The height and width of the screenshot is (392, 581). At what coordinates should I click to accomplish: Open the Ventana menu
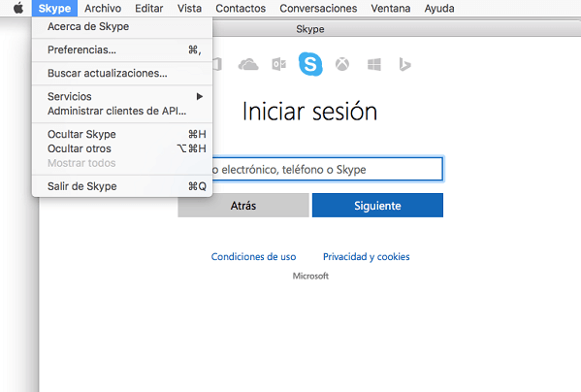(391, 8)
